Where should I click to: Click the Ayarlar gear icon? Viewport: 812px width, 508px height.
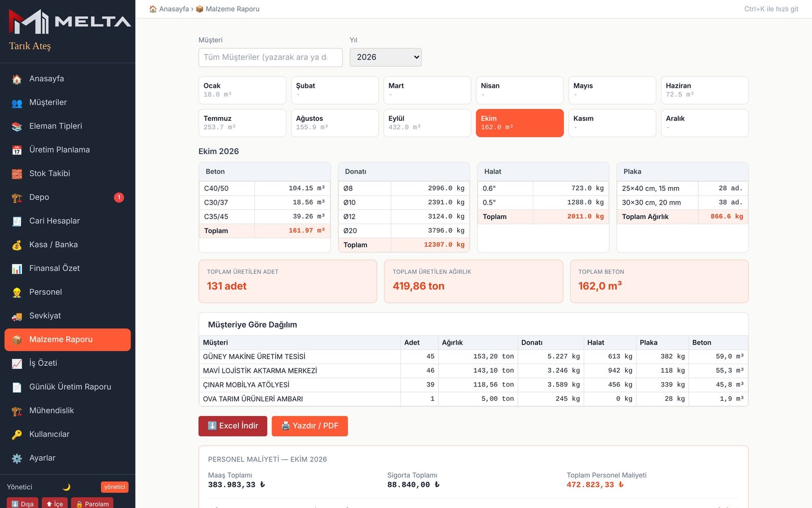pos(17,459)
